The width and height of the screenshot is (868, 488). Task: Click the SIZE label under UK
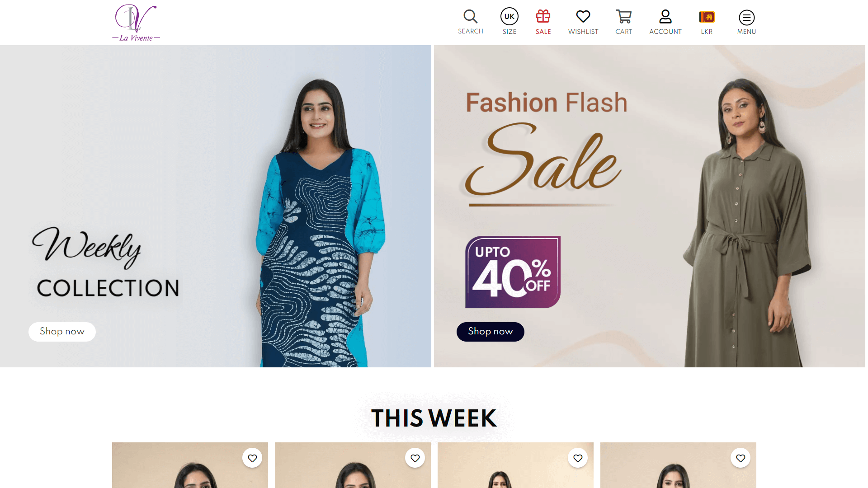point(509,32)
